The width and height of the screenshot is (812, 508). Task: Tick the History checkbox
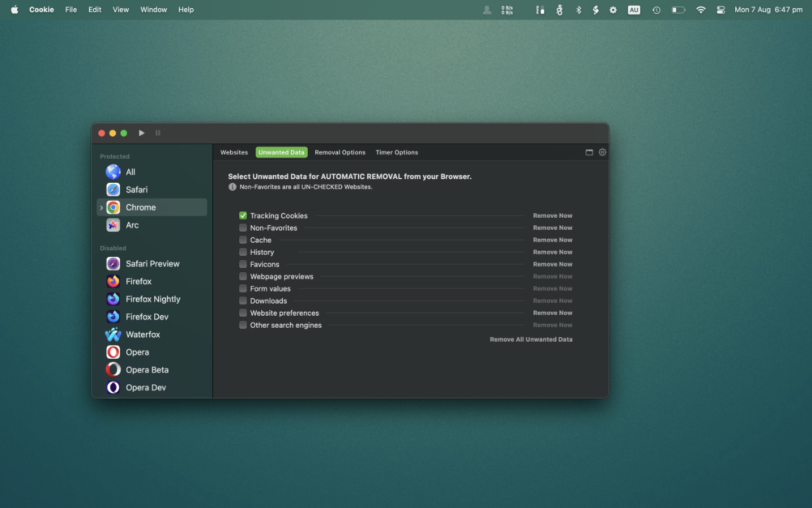point(243,252)
